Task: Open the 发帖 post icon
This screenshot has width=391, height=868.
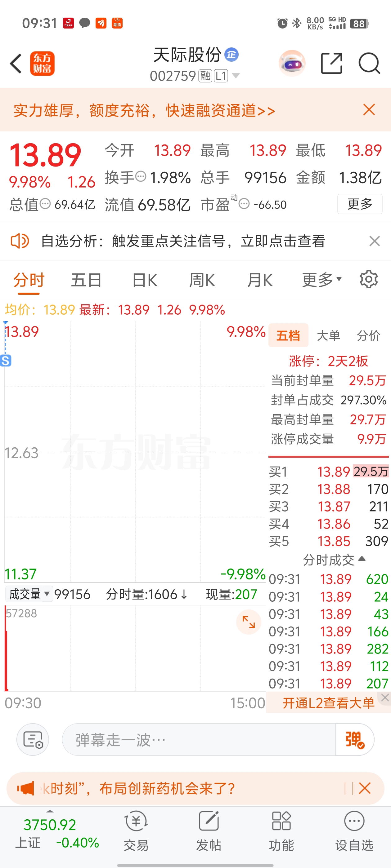Action: [x=209, y=831]
